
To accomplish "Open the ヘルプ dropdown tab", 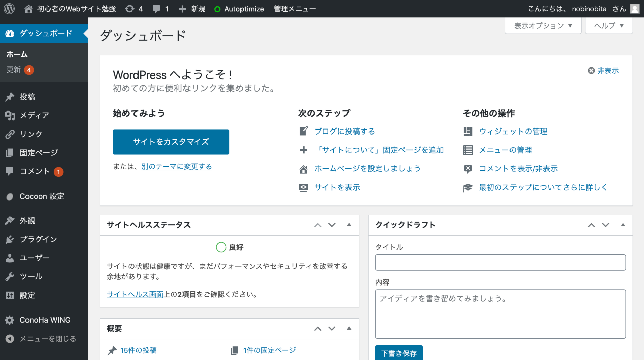I will pos(608,26).
